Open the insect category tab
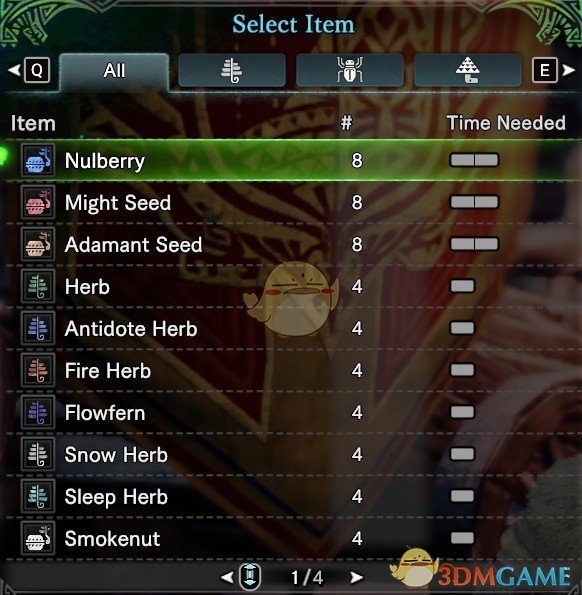Image resolution: width=582 pixels, height=595 pixels. pos(350,70)
